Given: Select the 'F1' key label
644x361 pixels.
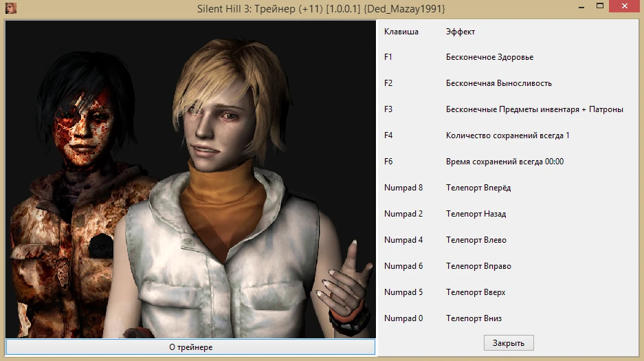Looking at the screenshot, I should [388, 57].
